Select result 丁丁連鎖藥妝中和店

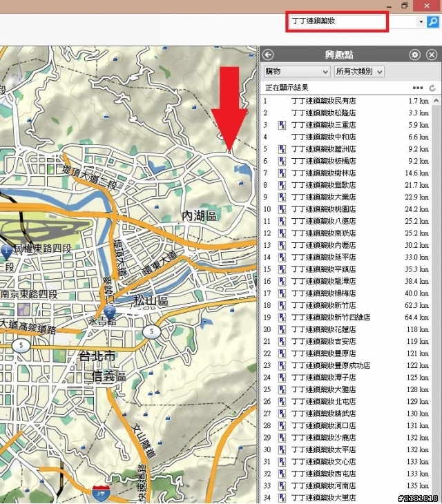(x=345, y=137)
